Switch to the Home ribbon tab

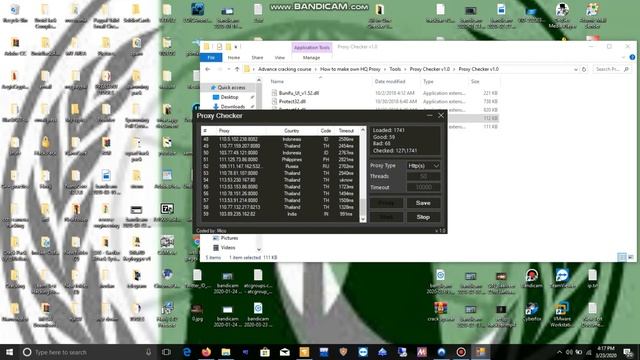pos(234,58)
